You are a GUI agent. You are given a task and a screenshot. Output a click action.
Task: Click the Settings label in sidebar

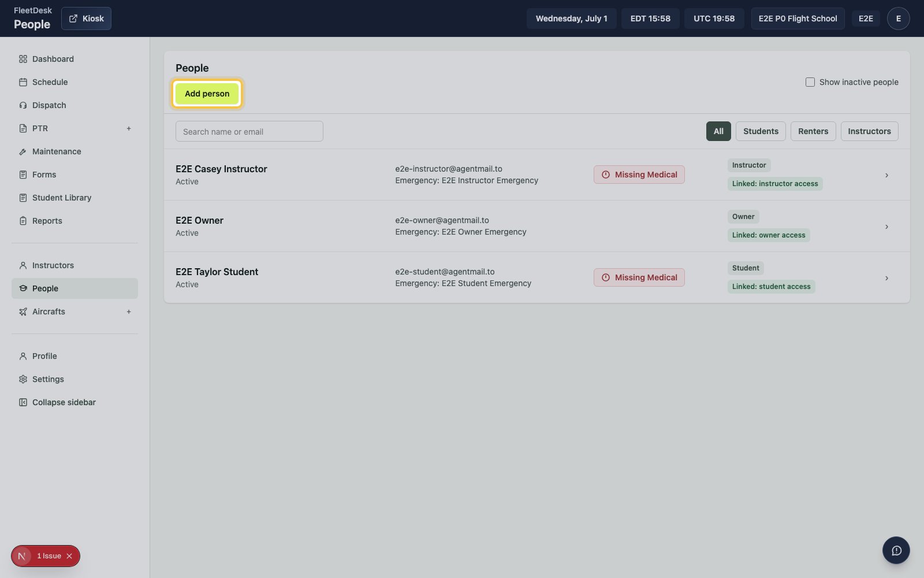click(x=48, y=379)
